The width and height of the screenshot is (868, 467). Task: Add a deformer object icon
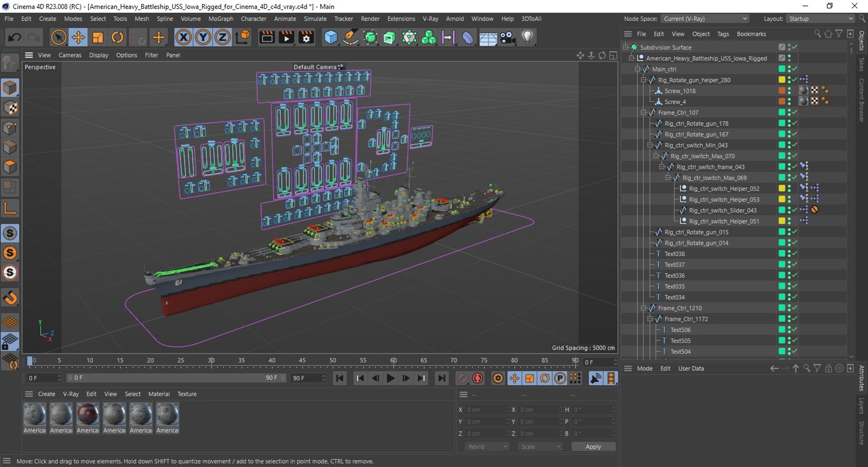point(468,38)
